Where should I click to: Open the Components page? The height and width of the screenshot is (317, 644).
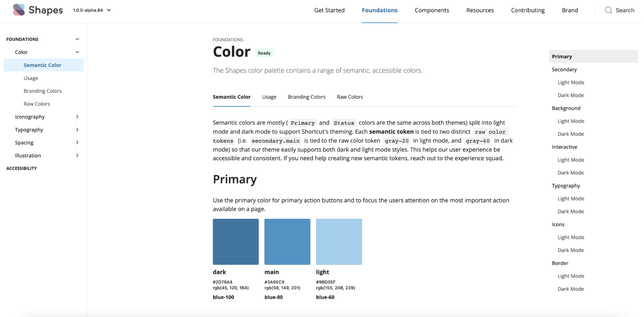(x=432, y=10)
